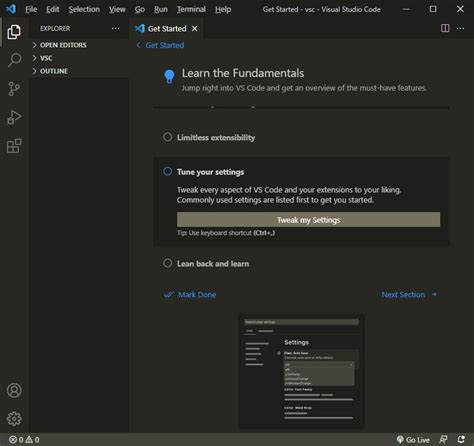Click the Mark Done checkmark icon
This screenshot has width=474, height=446.
click(x=169, y=295)
